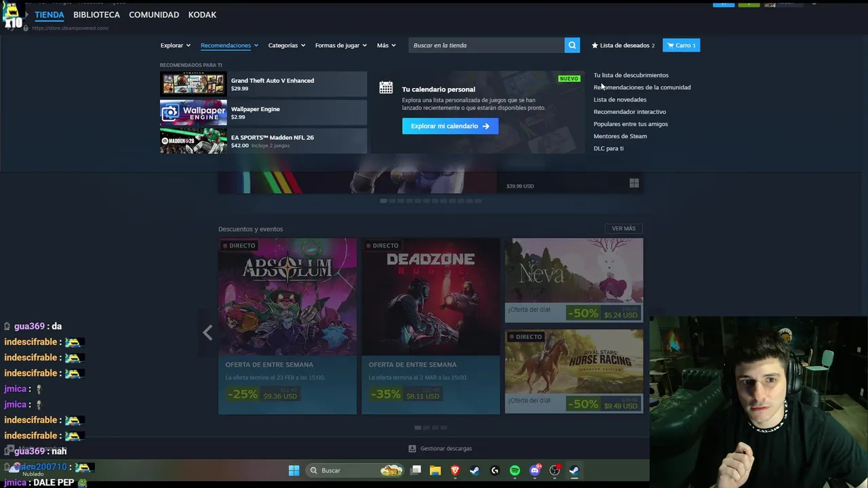Open Discord from the taskbar
Image resolution: width=868 pixels, height=488 pixels.
(x=535, y=470)
